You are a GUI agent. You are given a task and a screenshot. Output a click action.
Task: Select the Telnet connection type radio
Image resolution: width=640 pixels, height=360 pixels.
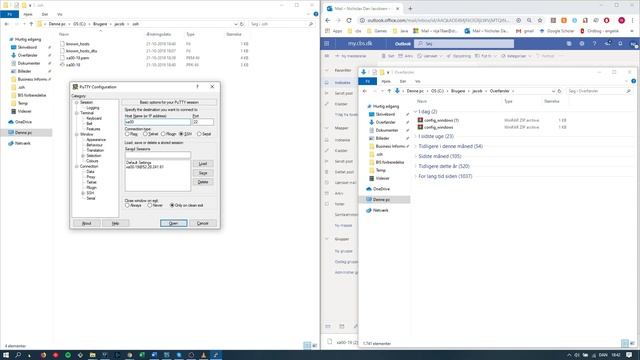[x=145, y=134]
